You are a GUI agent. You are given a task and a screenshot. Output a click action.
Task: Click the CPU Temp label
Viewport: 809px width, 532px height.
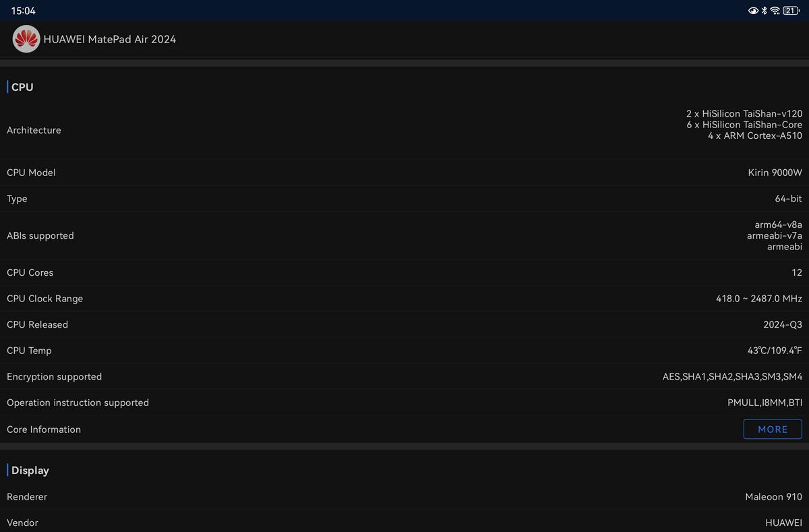point(29,351)
